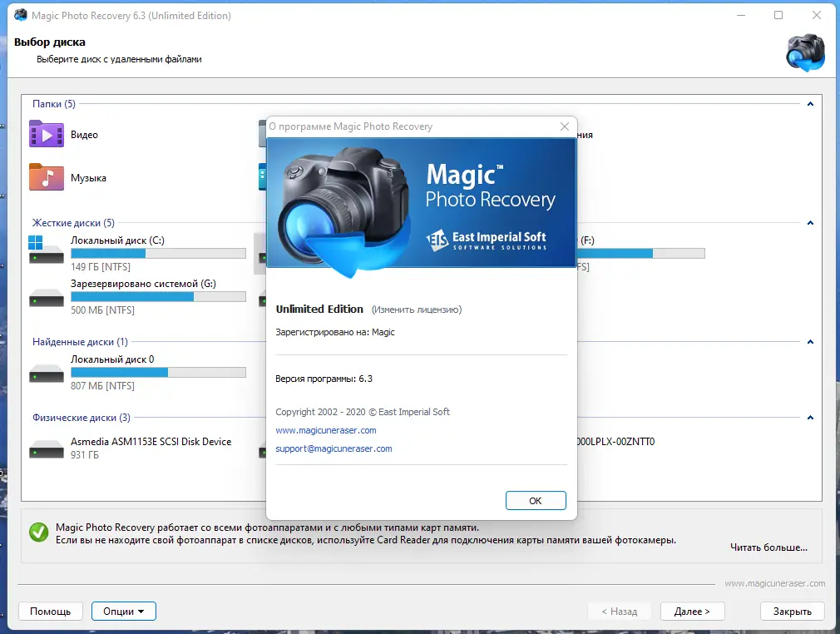Click the Зарегистрировано на: Magic text

click(335, 332)
